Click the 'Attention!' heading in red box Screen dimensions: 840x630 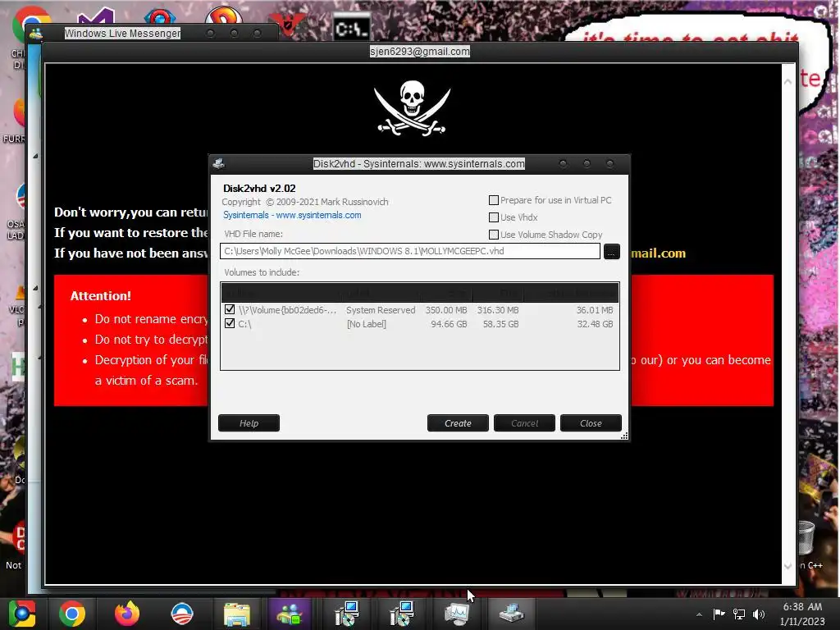(101, 295)
